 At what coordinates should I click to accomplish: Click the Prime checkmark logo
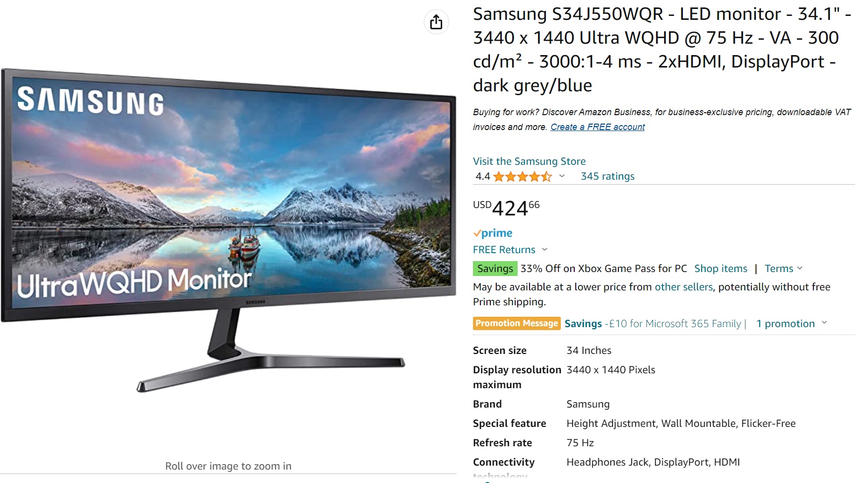[493, 233]
